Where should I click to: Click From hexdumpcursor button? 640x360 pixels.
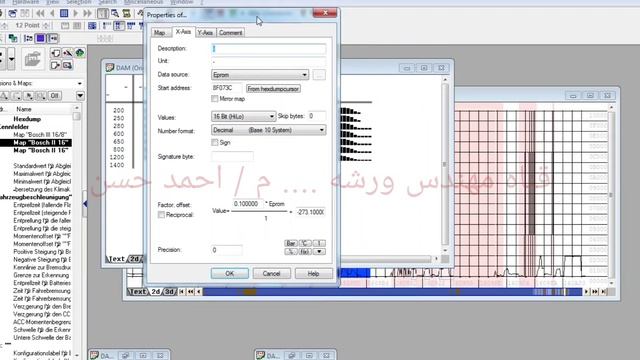[x=273, y=89]
